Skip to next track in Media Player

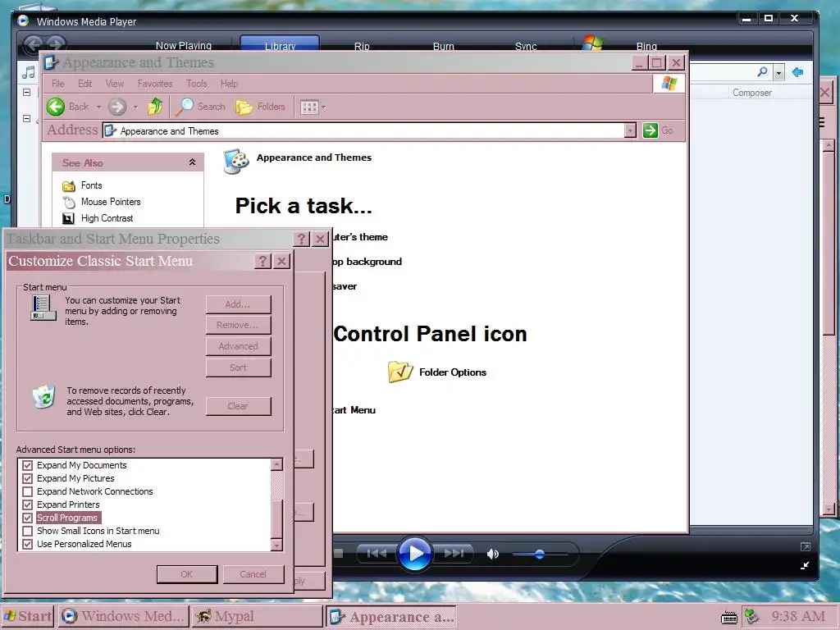(x=454, y=554)
